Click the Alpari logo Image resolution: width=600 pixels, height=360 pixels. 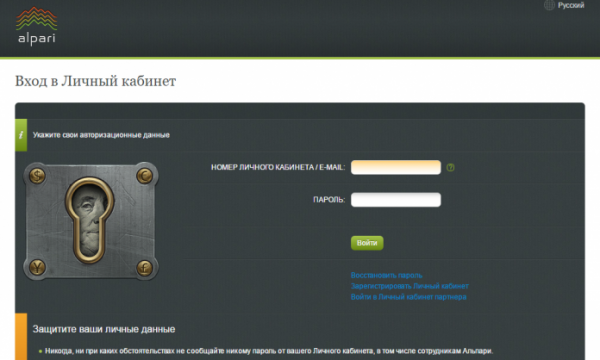coord(37,26)
